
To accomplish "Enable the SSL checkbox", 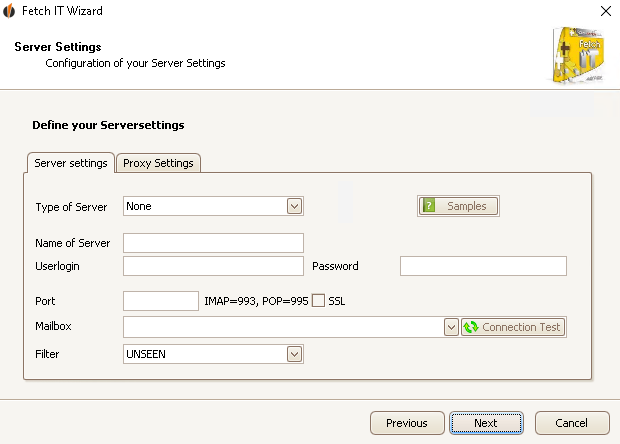I will (318, 300).
